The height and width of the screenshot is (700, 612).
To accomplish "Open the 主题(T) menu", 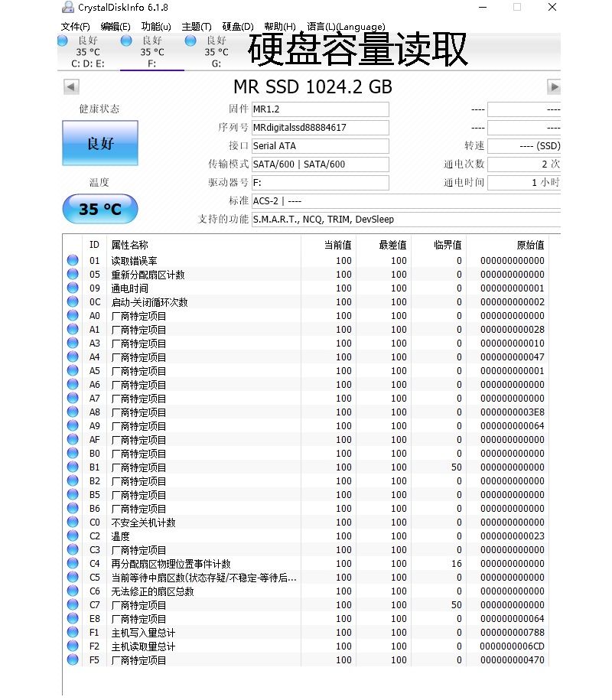I will point(197,27).
